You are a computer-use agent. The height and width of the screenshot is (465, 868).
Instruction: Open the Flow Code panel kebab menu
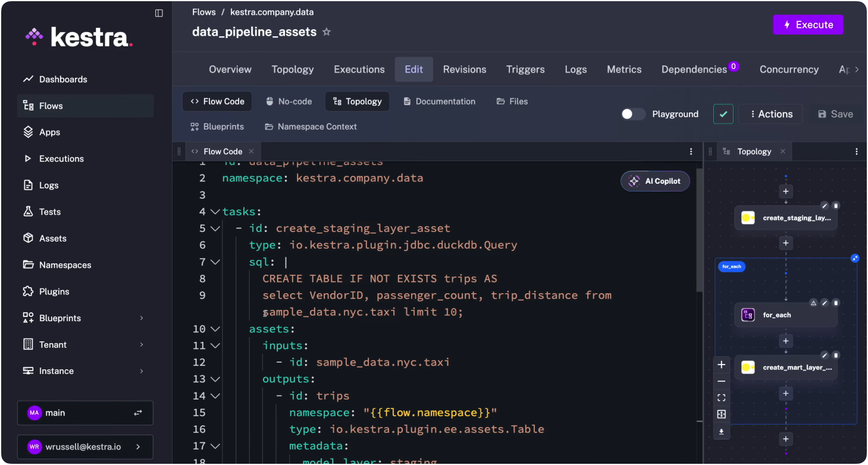[x=691, y=151]
